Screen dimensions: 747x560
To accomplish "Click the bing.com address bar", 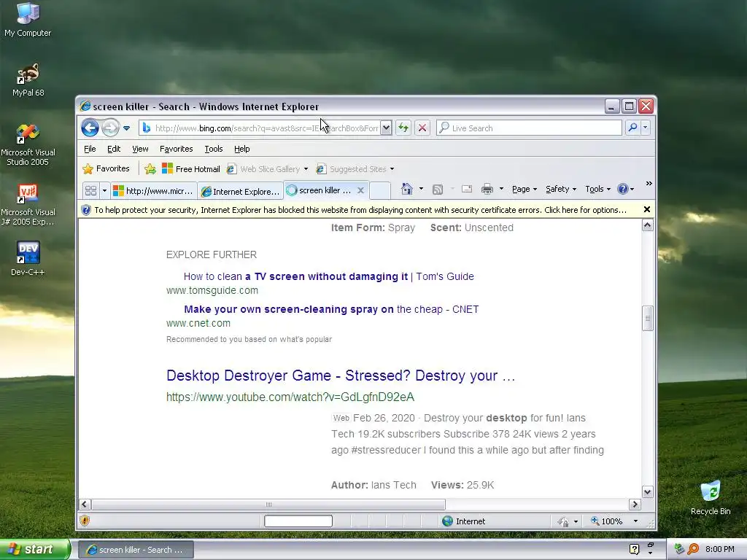I will [x=260, y=128].
